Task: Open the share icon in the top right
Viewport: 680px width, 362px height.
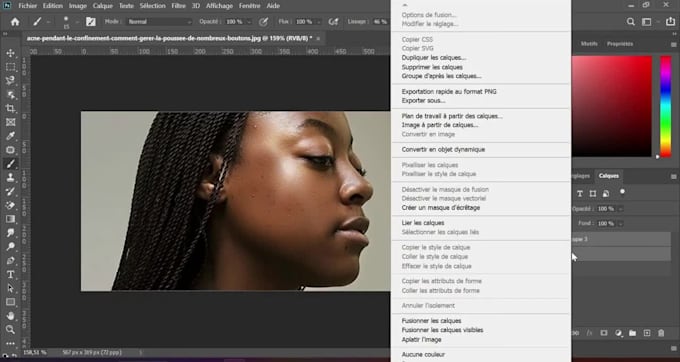Action: click(x=670, y=22)
